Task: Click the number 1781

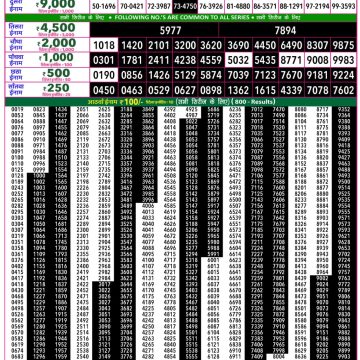Action: point(132,60)
